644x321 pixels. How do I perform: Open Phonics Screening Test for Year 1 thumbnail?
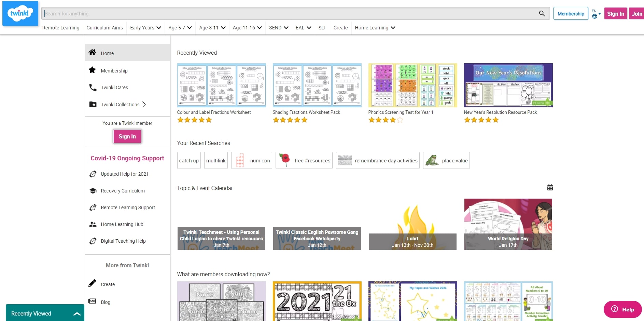click(412, 85)
